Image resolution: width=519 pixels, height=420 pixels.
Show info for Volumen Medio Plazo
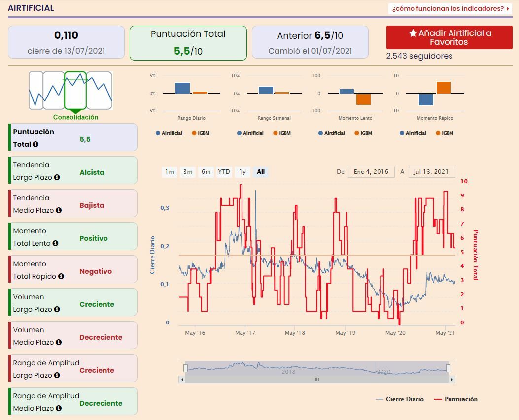(x=59, y=342)
